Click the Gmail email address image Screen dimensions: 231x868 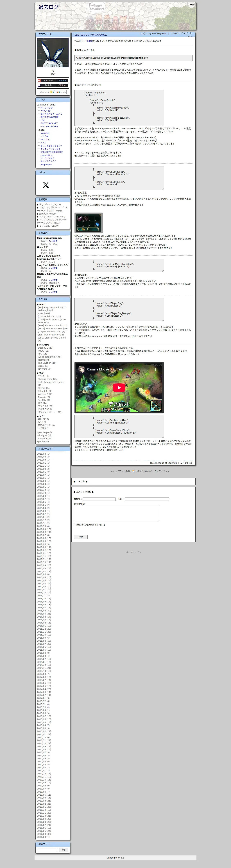click(x=53, y=92)
